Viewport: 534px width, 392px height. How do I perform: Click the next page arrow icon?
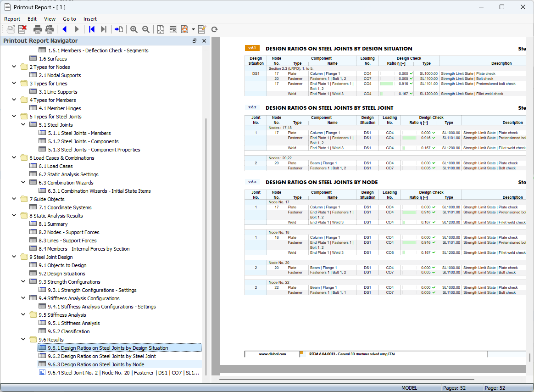tap(77, 29)
